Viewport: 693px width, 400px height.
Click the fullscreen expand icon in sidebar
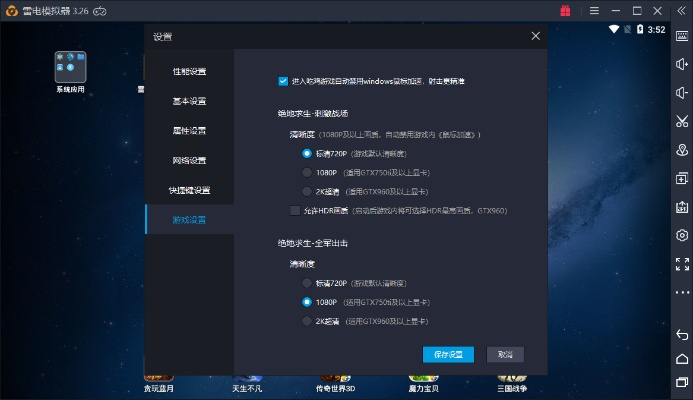[x=682, y=264]
